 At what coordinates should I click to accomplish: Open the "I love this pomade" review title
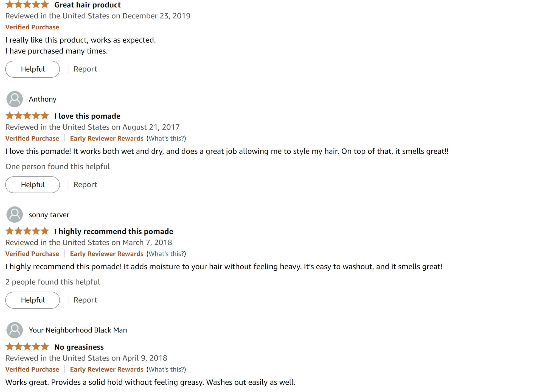pyautogui.click(x=87, y=116)
